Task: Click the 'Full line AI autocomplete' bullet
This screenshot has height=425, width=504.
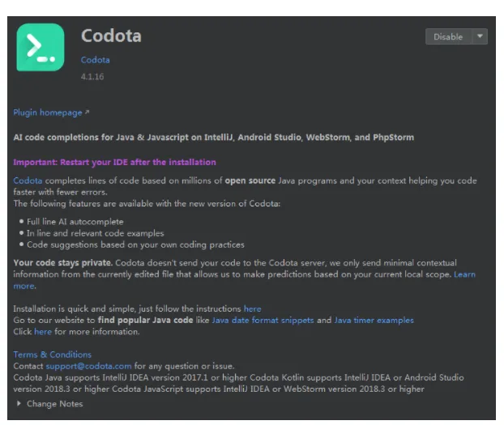Action: (x=75, y=221)
